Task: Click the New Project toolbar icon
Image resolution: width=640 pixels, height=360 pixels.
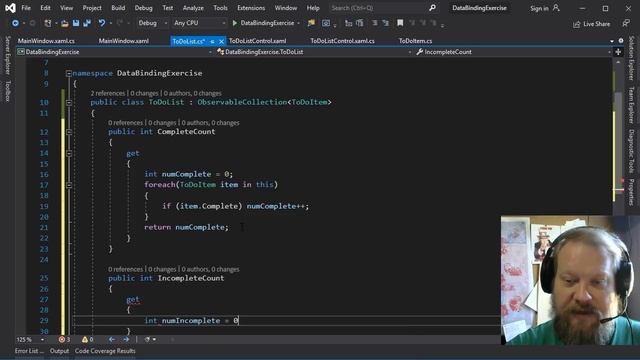Action: point(48,23)
